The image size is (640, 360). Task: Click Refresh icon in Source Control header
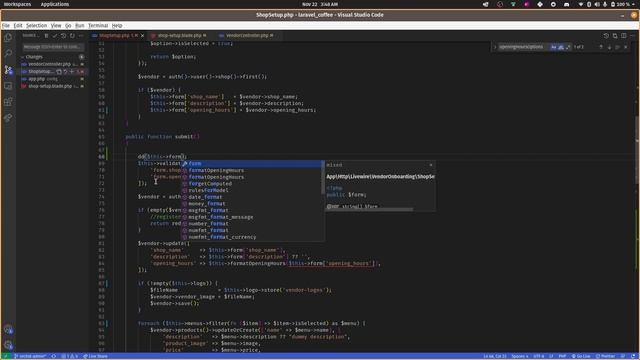[x=72, y=36]
